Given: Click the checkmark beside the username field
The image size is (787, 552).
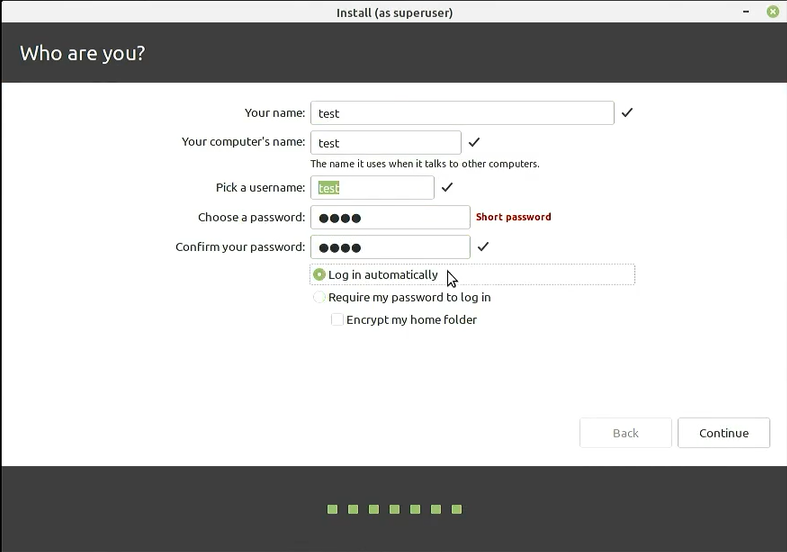Looking at the screenshot, I should point(447,187).
